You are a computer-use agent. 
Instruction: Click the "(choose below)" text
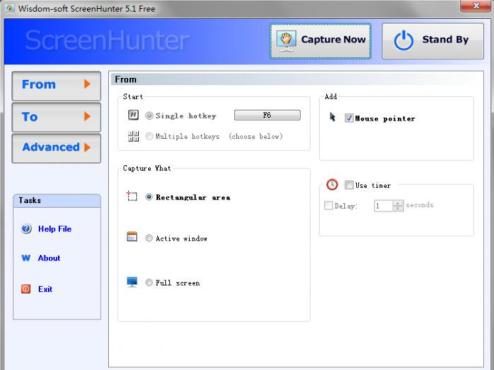click(256, 136)
